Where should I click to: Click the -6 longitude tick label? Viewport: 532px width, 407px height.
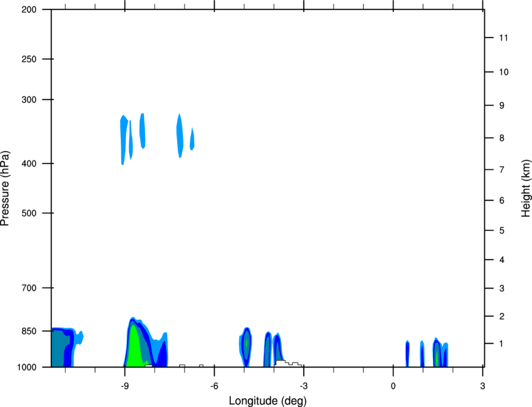pos(214,386)
